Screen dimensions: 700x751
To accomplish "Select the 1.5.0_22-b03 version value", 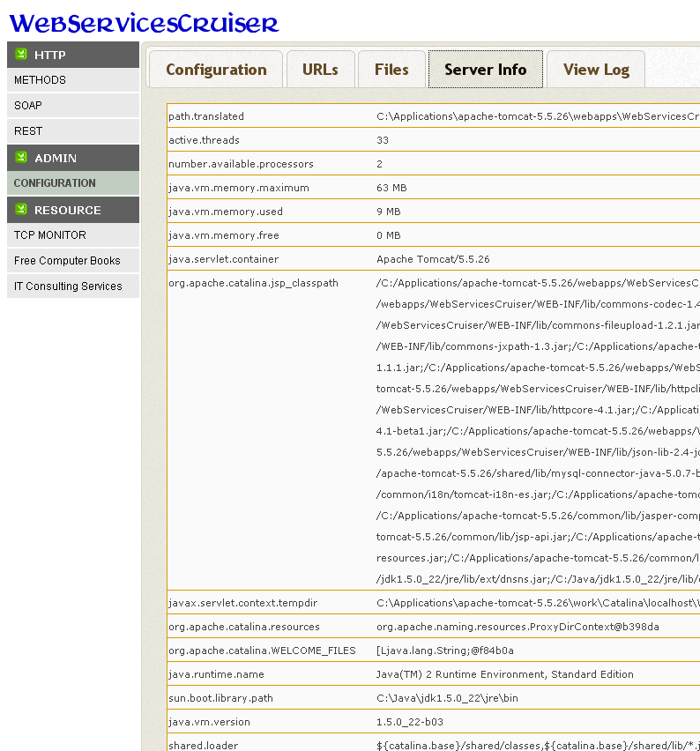I will point(410,722).
